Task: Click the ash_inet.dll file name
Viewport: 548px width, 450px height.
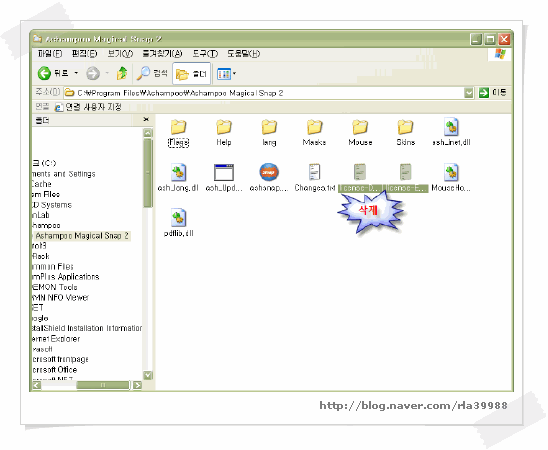Action: point(451,142)
